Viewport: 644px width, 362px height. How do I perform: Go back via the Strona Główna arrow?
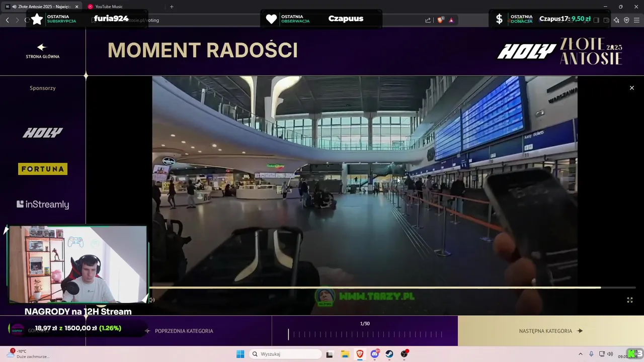(x=42, y=51)
